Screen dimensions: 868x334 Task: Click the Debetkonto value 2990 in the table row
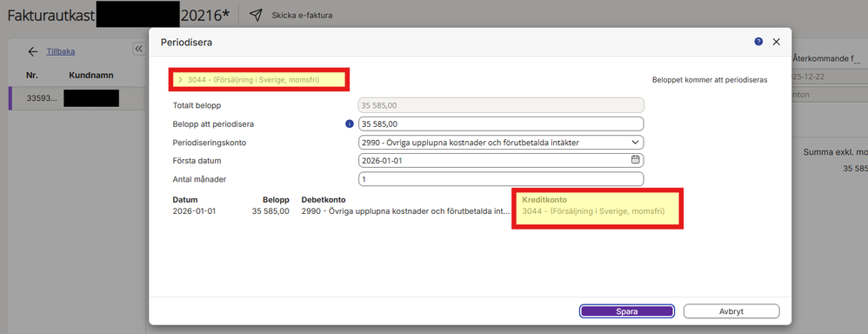pyautogui.click(x=405, y=211)
